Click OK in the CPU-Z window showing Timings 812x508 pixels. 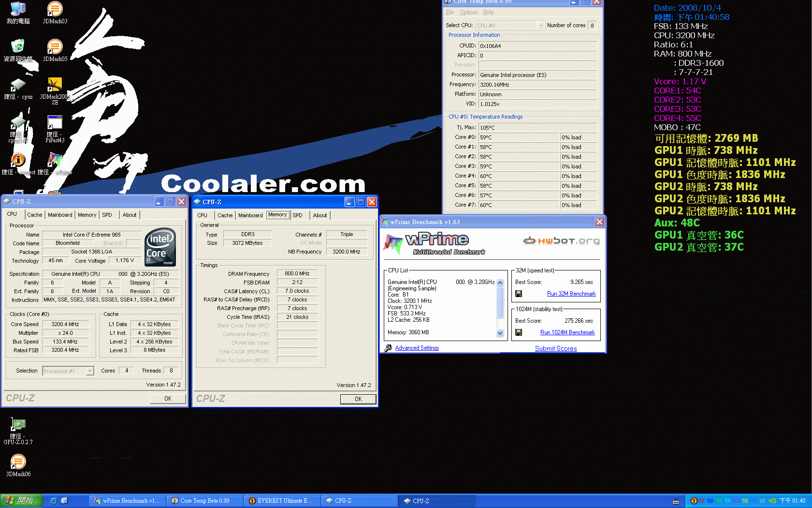point(358,399)
